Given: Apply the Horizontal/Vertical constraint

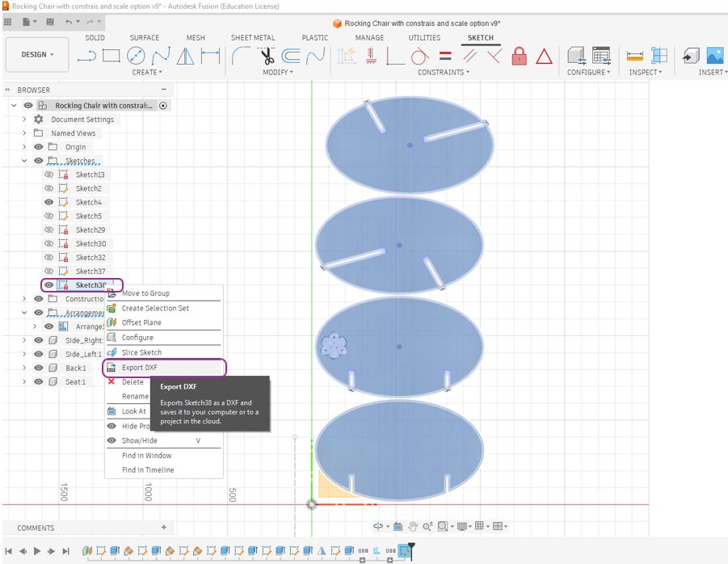Looking at the screenshot, I should [x=371, y=57].
